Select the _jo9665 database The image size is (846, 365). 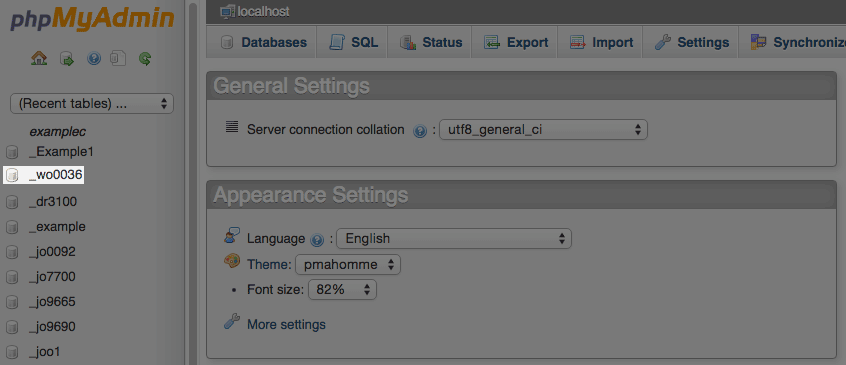tap(52, 302)
